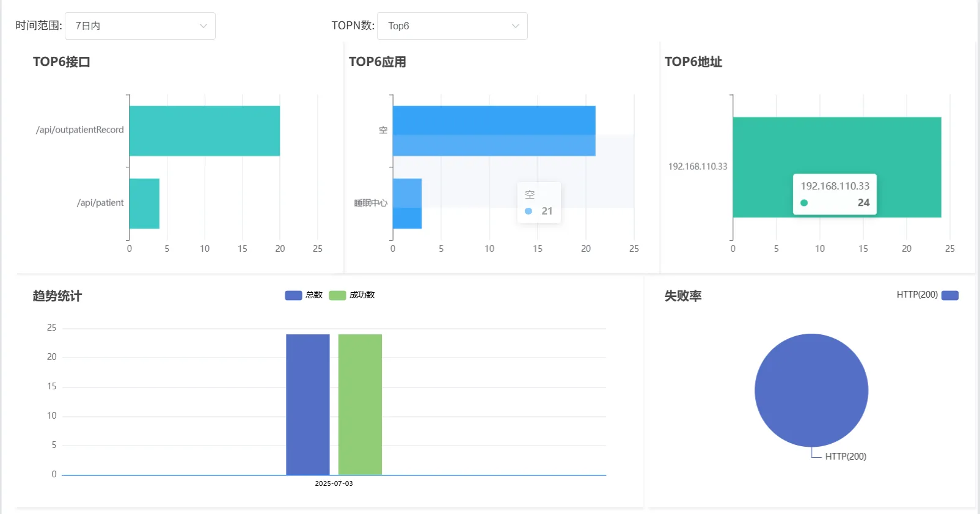The width and height of the screenshot is (980, 514).
Task: Click the TOPN数 field label
Action: point(353,26)
